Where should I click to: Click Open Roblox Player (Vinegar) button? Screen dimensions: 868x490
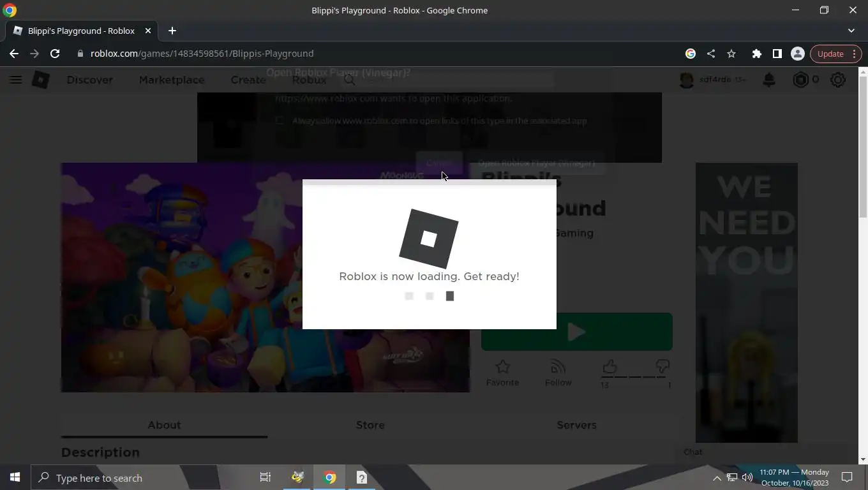(x=536, y=163)
